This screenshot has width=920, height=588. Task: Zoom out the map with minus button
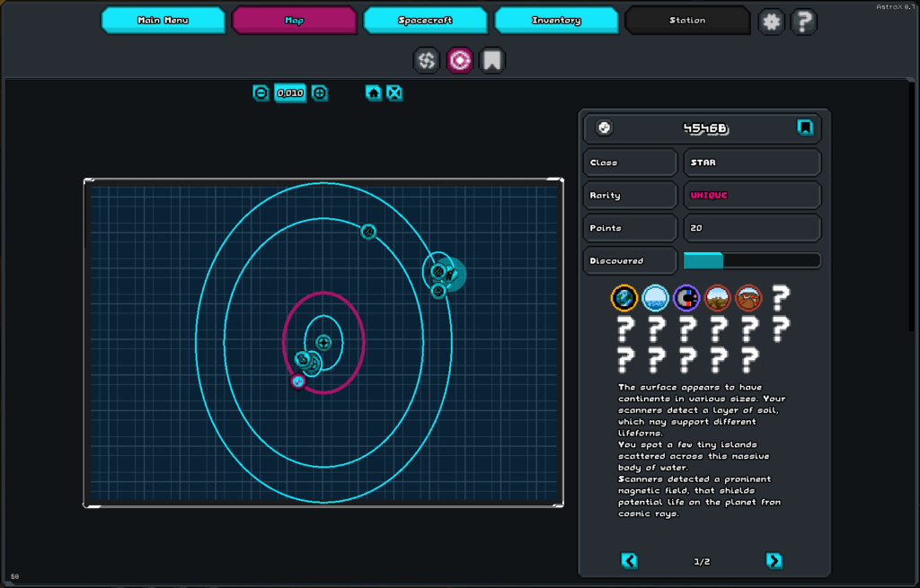pos(261,92)
